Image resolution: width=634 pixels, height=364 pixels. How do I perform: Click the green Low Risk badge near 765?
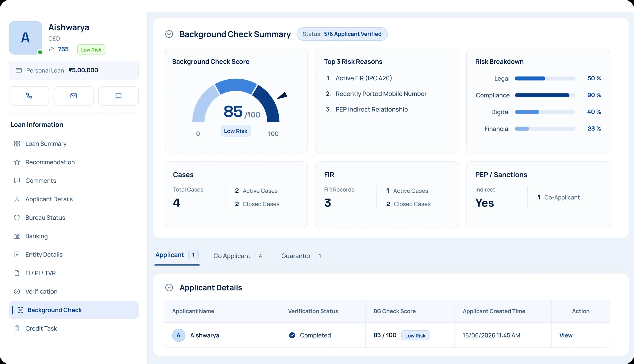tap(91, 50)
